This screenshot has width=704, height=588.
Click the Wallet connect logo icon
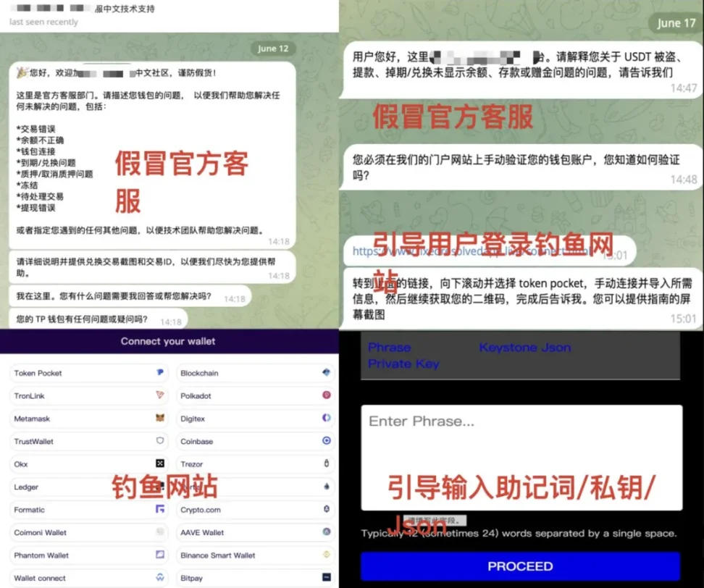click(x=160, y=578)
